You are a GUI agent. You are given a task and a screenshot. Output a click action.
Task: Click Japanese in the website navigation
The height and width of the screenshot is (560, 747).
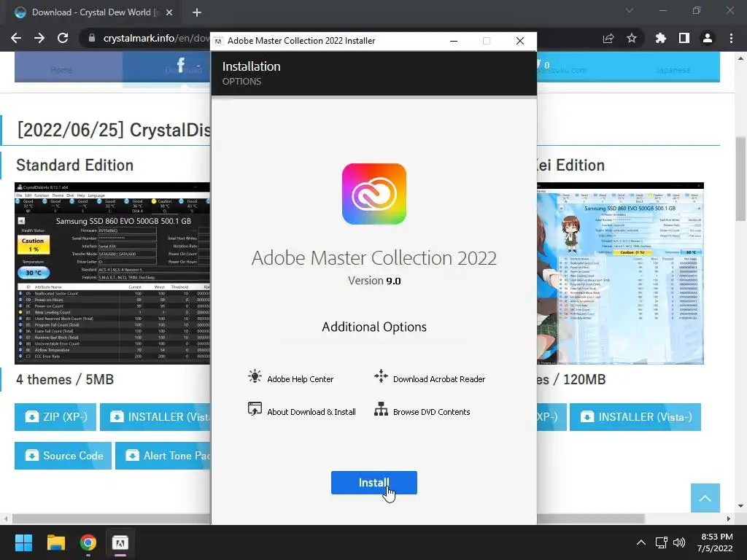point(673,70)
